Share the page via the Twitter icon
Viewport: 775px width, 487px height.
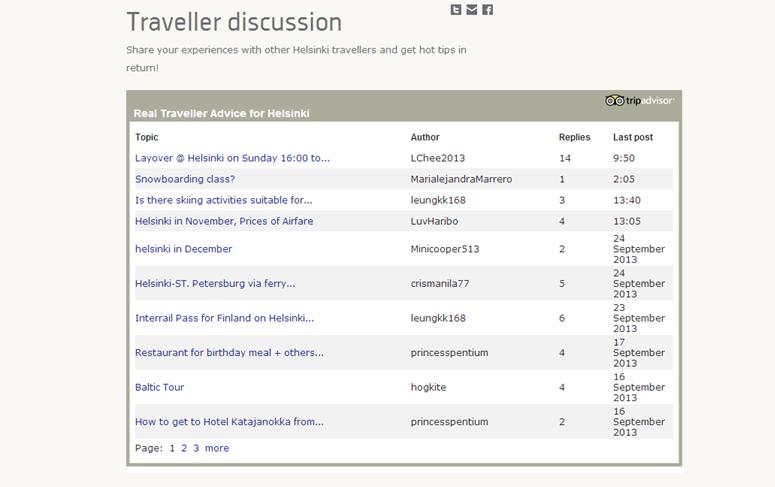click(456, 10)
